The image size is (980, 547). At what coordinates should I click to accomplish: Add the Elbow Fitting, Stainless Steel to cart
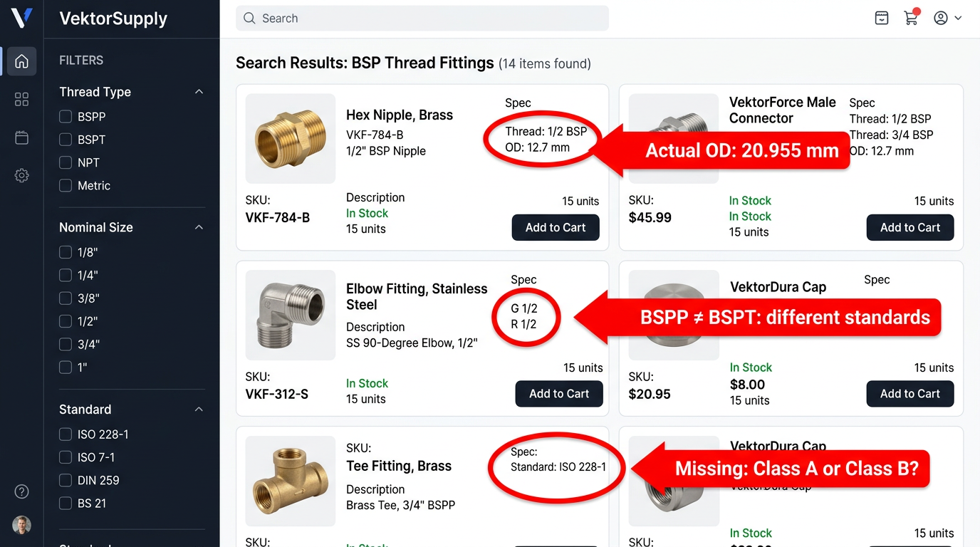tap(558, 394)
